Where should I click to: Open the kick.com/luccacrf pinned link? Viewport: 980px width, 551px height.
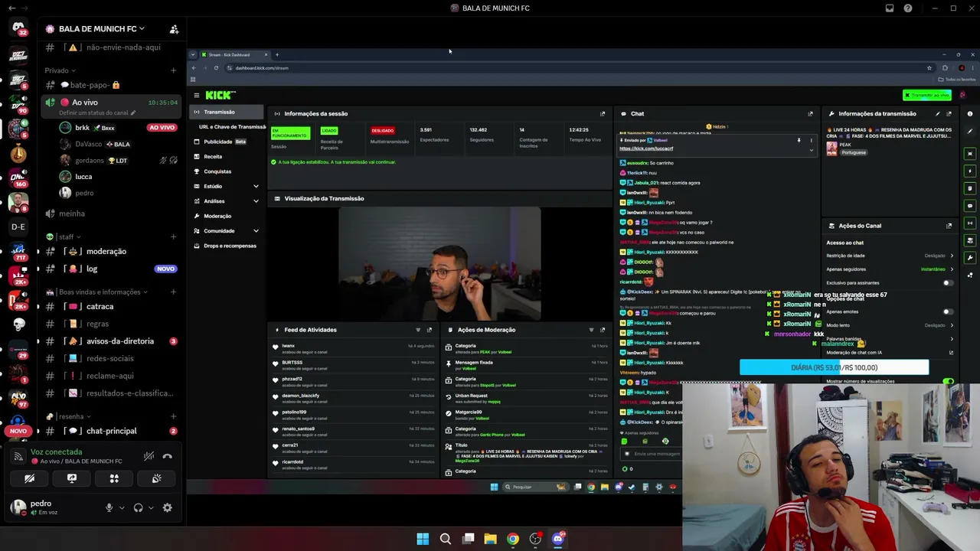pos(646,148)
